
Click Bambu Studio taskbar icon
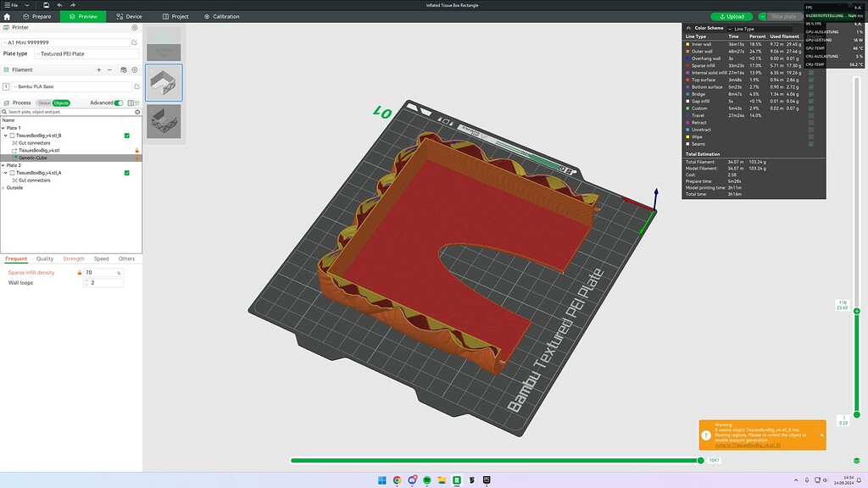point(457,480)
